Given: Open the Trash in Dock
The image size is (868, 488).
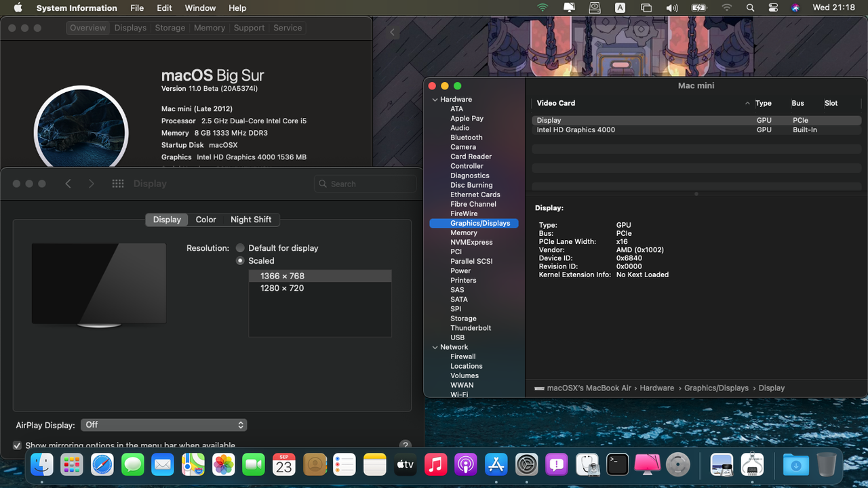Looking at the screenshot, I should (827, 464).
